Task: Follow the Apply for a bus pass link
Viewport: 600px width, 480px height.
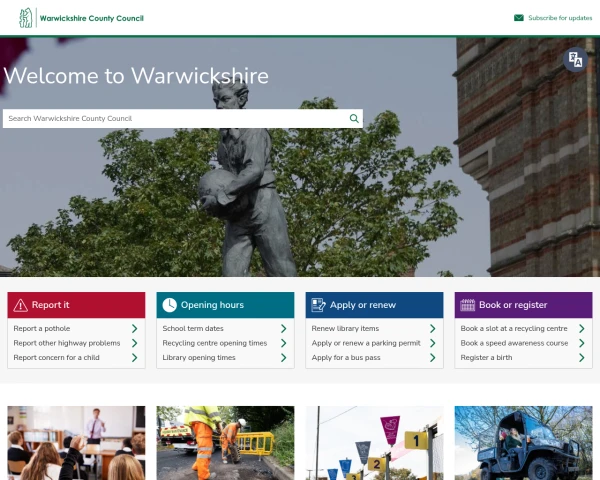Action: pos(346,358)
